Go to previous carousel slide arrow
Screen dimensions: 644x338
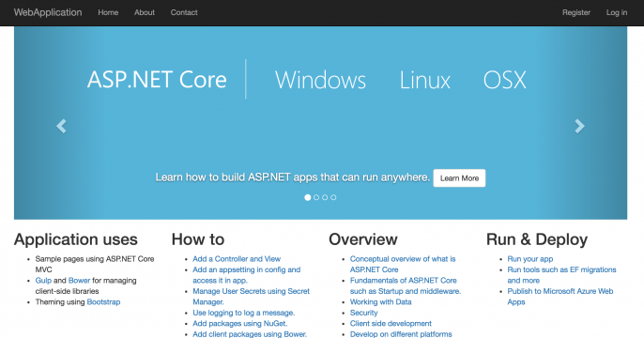[x=61, y=126]
